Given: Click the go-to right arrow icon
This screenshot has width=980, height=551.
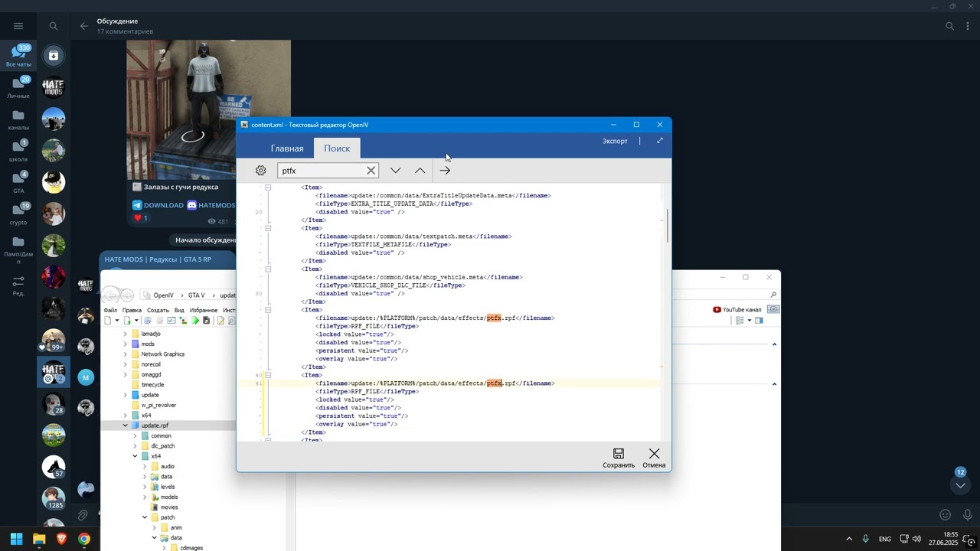Looking at the screenshot, I should pos(445,171).
